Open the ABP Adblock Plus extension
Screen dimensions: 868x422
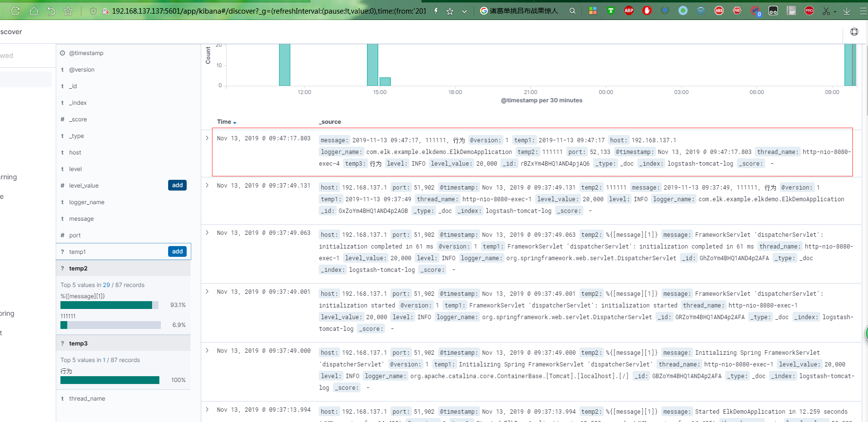(629, 11)
